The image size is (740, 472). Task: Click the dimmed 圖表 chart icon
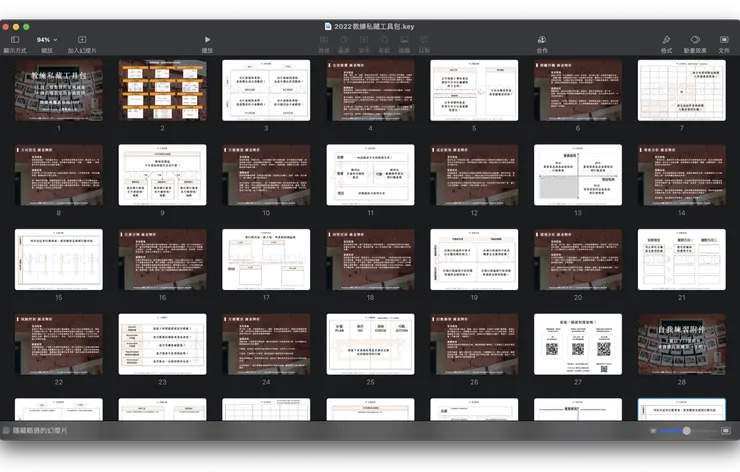(344, 40)
